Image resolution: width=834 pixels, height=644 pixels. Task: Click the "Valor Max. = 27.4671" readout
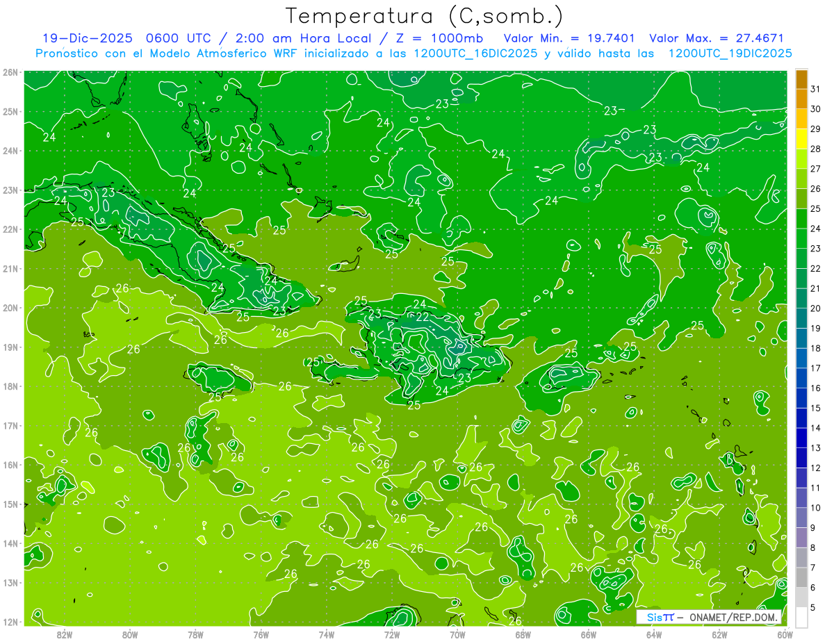point(717,38)
